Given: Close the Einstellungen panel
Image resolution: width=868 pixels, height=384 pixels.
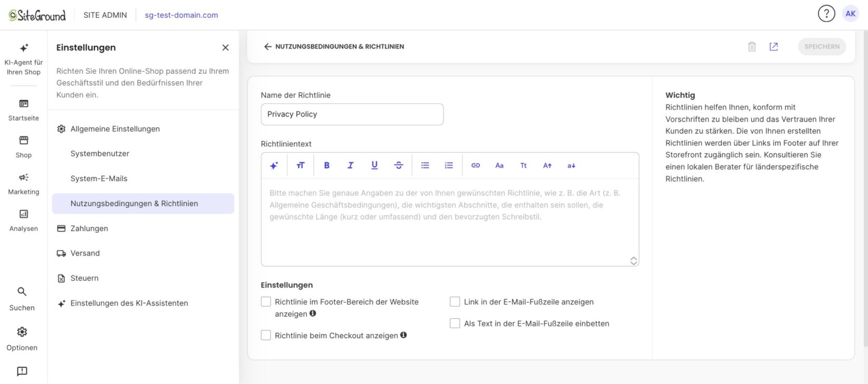Looking at the screenshot, I should point(226,47).
